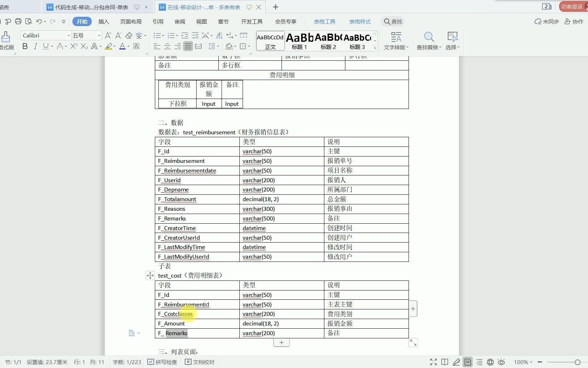Decrease paragraph indent
Viewport: 588px width, 368px height.
185,35
